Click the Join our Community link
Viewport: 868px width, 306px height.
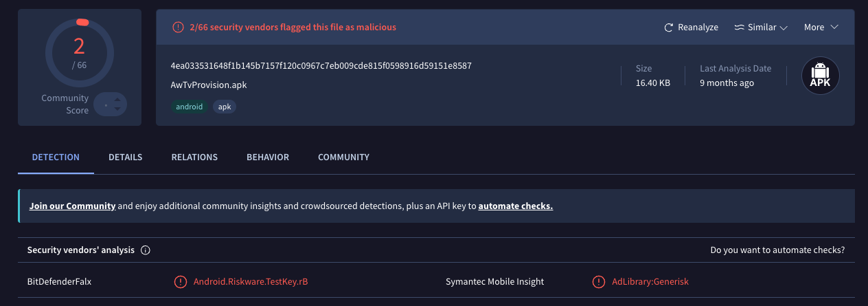(x=72, y=206)
